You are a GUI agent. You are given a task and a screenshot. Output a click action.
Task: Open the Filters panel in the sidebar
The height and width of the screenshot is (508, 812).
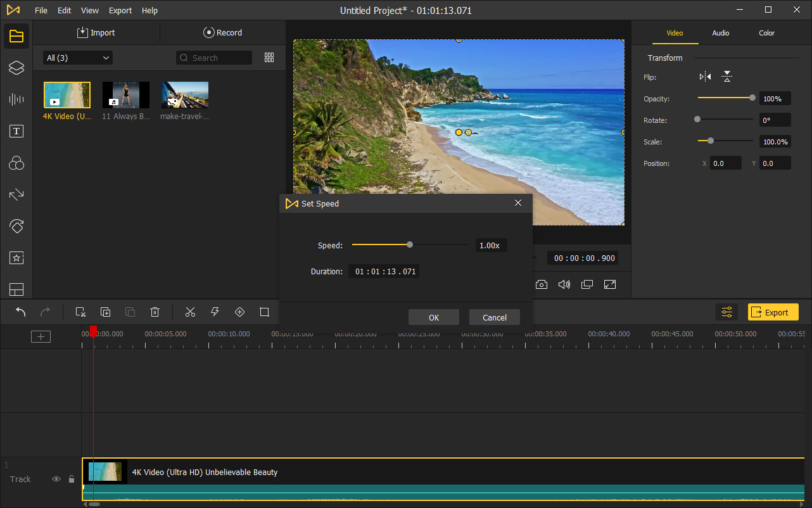[x=16, y=163]
